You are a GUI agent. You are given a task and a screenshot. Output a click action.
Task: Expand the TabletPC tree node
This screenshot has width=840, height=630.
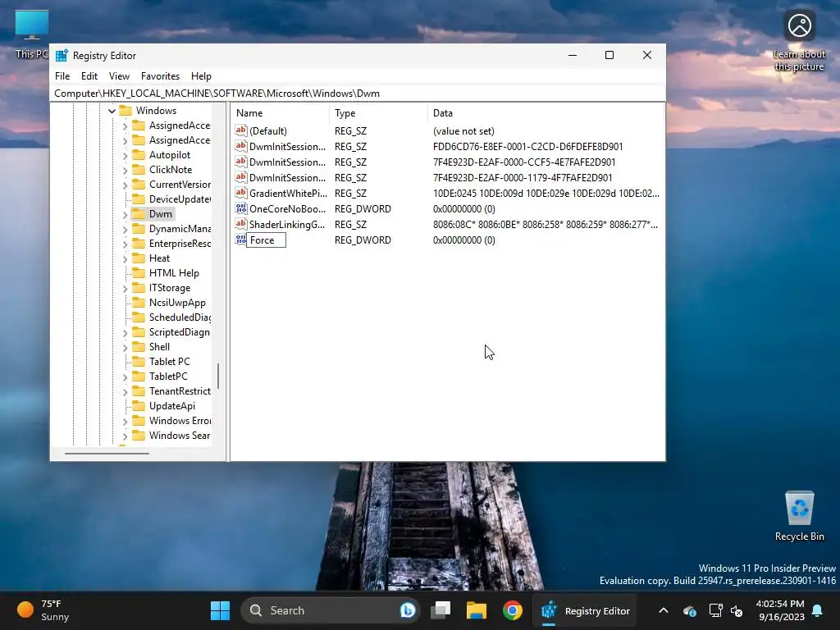pos(125,377)
